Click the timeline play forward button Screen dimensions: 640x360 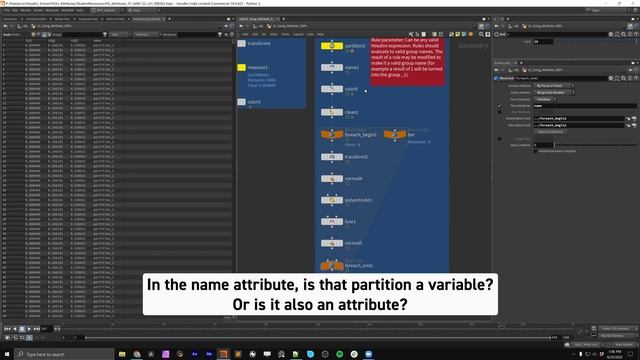[29, 329]
